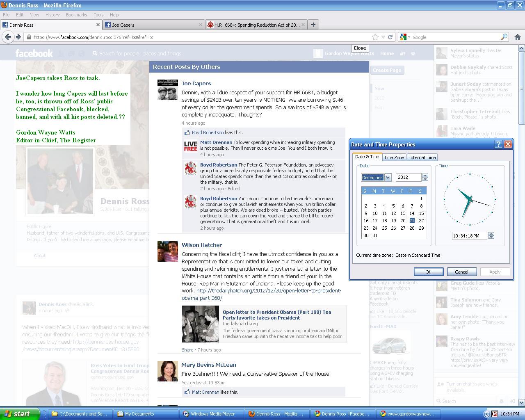Open My Documents taskbar item
The image size is (525, 420).
click(146, 414)
